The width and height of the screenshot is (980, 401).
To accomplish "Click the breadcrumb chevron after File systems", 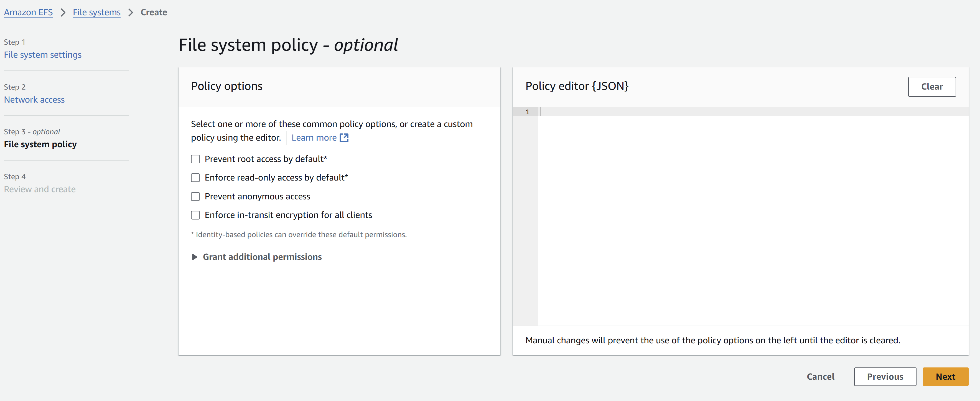I will (131, 12).
